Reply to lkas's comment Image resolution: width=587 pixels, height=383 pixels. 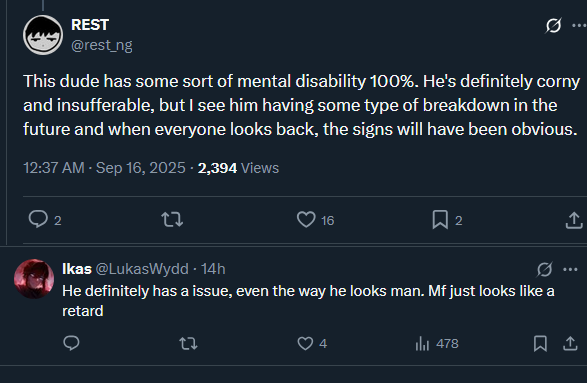[x=71, y=343]
